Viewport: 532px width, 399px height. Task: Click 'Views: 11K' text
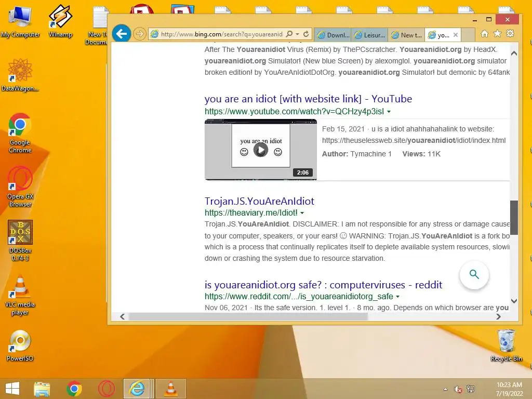point(421,154)
